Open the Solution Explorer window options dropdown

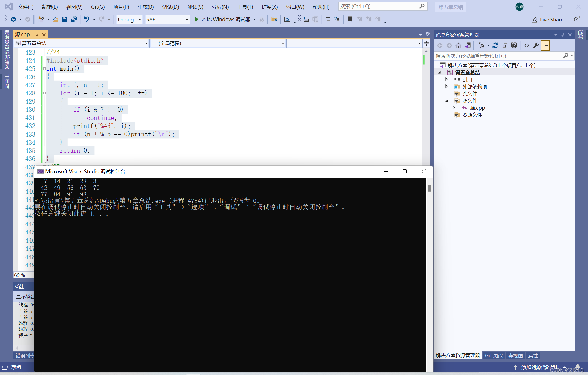[555, 35]
